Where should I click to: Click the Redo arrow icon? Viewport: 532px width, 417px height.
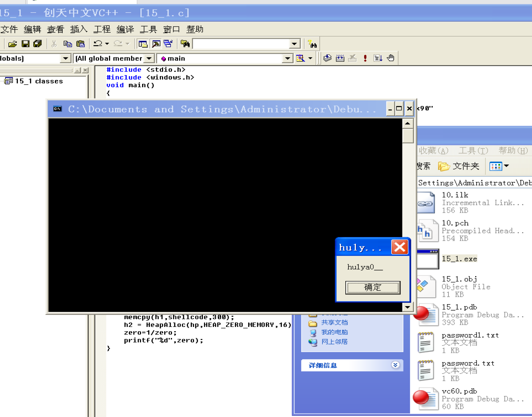118,44
